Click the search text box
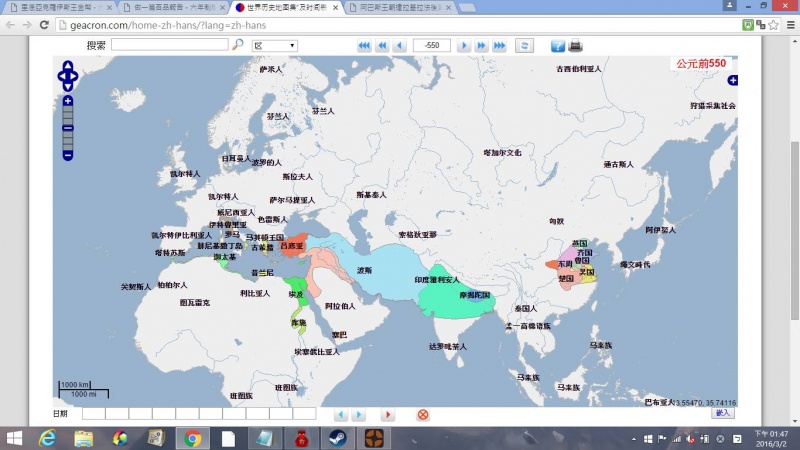 click(x=169, y=45)
